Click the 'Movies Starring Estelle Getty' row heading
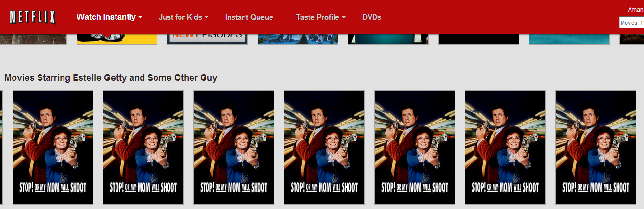644x209 pixels. pyautogui.click(x=111, y=78)
